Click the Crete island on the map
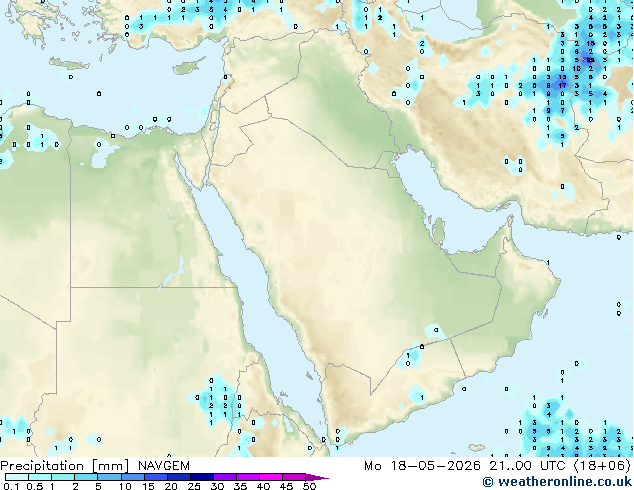Screen dimensions: 634x490 tap(69, 63)
